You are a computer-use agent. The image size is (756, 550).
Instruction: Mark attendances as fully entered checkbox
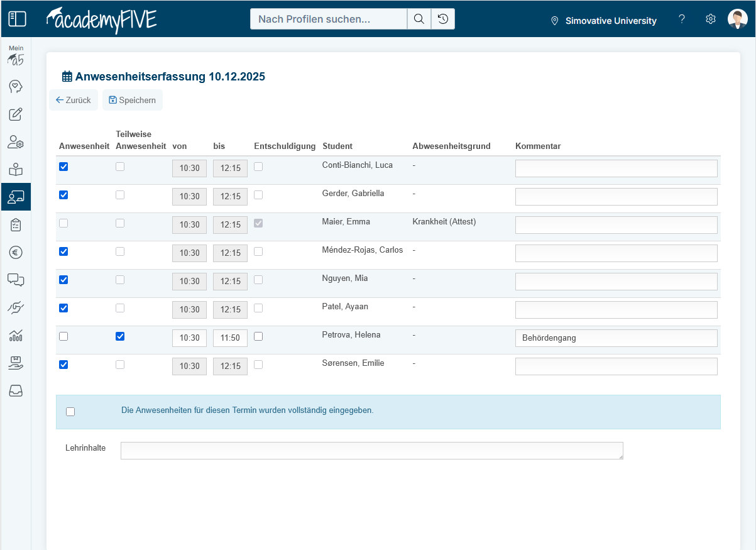pos(70,412)
